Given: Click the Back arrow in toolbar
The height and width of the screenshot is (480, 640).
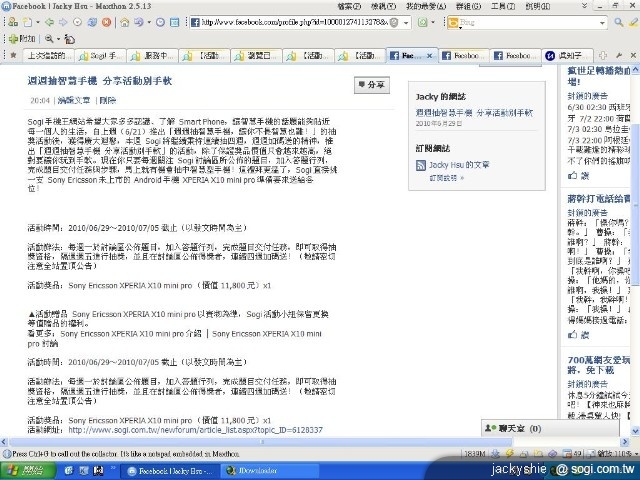Looking at the screenshot, I should click(50, 22).
